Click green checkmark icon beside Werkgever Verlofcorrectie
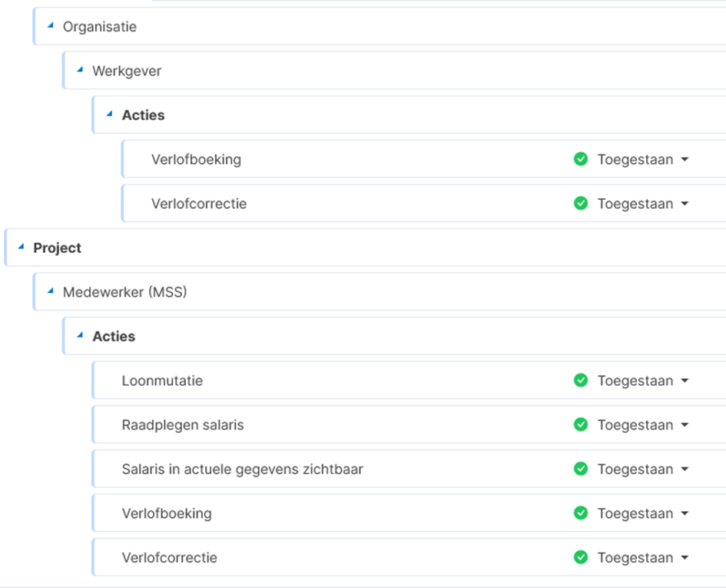726x588 pixels. point(581,204)
